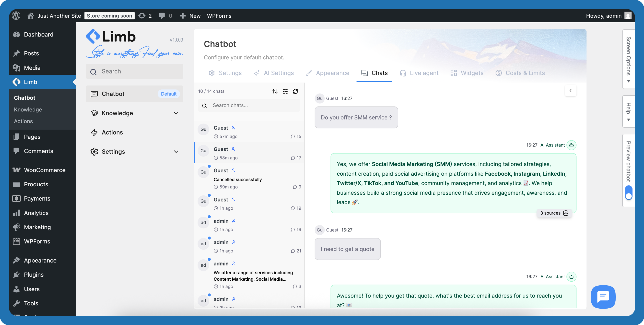Sort the chat list

(x=275, y=91)
